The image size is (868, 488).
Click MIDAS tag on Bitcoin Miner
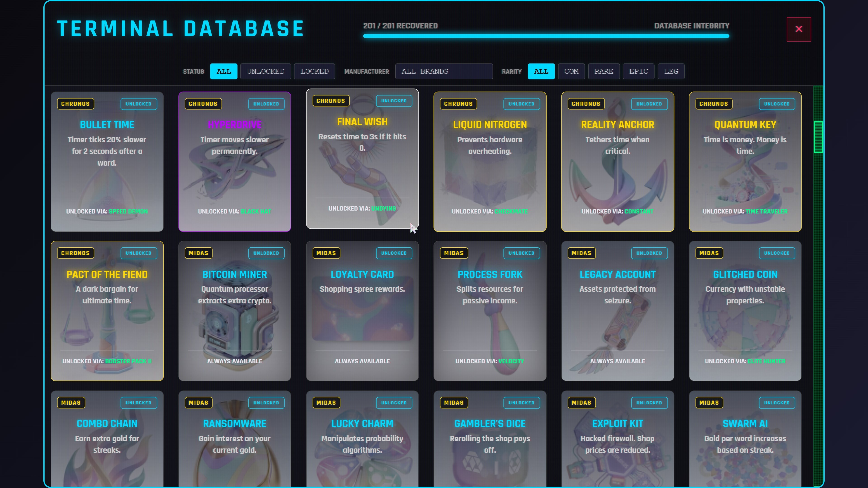click(198, 253)
